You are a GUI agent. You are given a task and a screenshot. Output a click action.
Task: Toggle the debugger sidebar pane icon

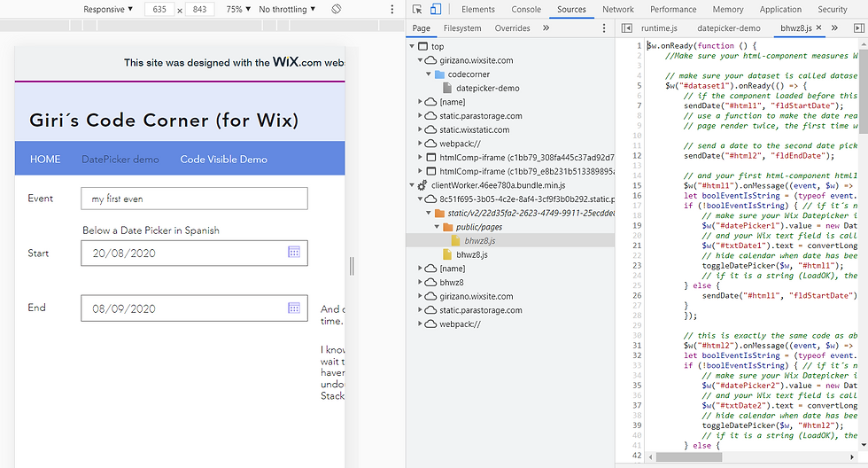(x=858, y=27)
